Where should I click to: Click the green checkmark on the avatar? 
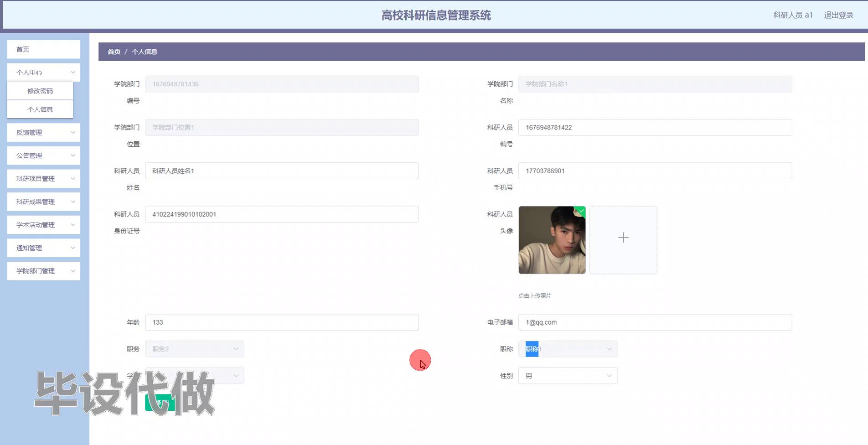pyautogui.click(x=581, y=210)
